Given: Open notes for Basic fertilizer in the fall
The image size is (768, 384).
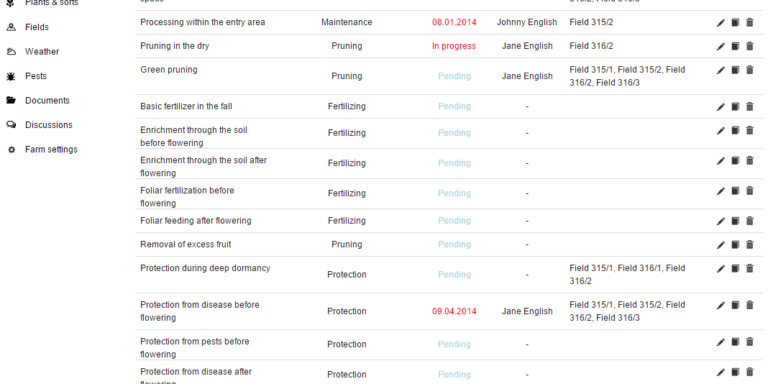Looking at the screenshot, I should point(735,106).
